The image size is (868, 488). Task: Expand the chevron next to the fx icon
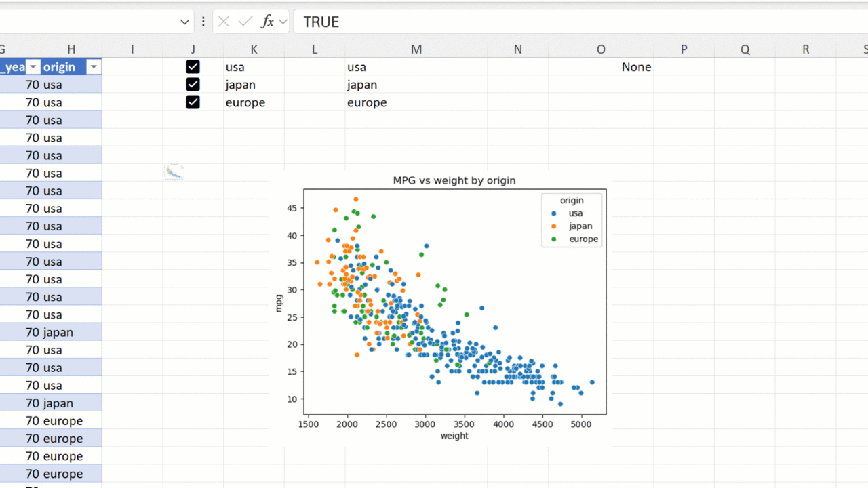[x=283, y=22]
